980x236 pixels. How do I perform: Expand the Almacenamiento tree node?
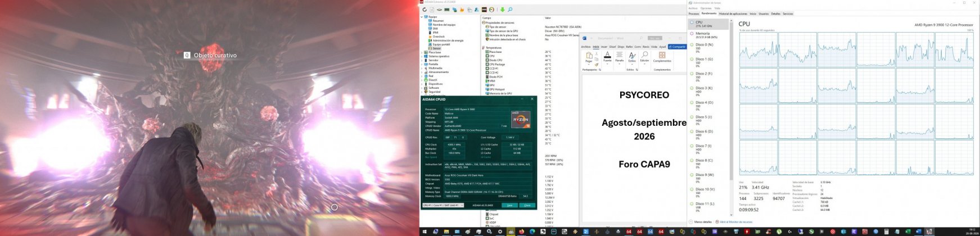(x=422, y=72)
